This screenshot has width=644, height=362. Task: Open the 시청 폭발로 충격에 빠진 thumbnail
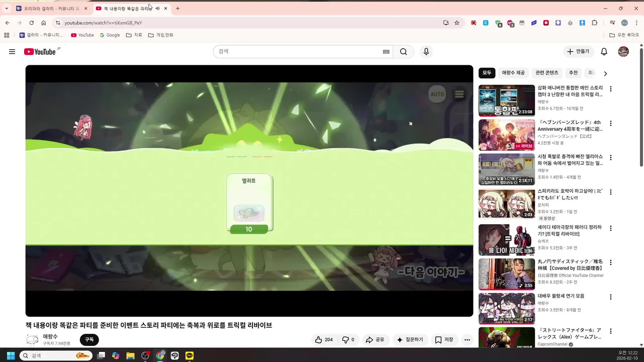[507, 169]
